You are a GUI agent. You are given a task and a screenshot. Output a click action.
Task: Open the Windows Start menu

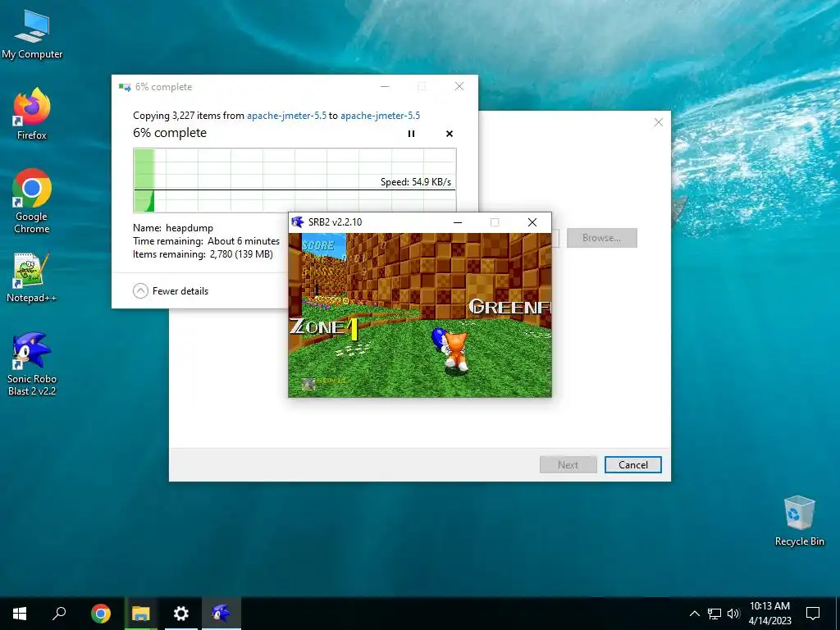(x=20, y=614)
